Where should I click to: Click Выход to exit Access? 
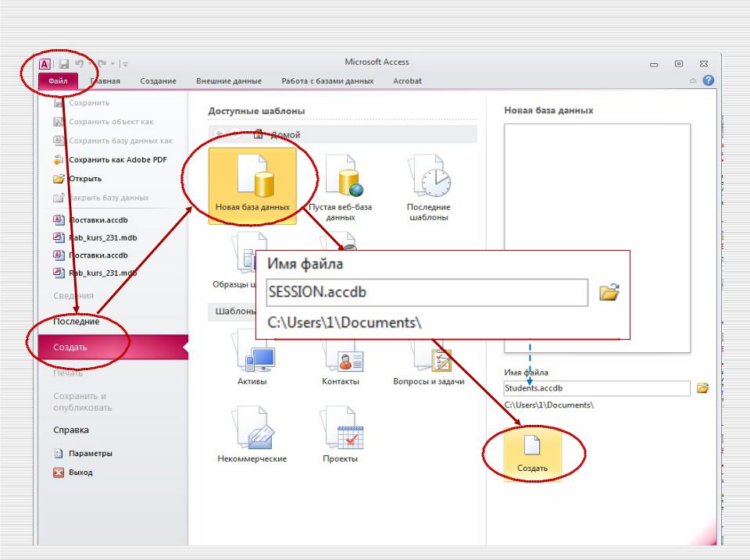80,473
